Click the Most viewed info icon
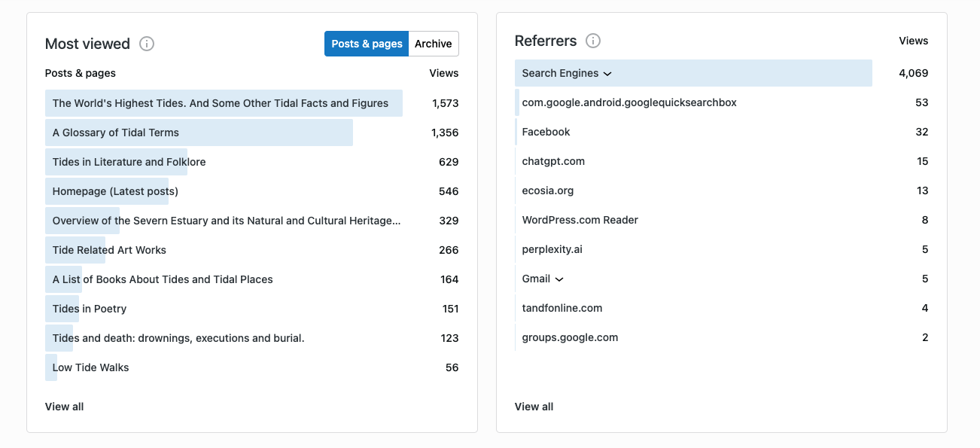This screenshot has width=980, height=448. [x=147, y=44]
